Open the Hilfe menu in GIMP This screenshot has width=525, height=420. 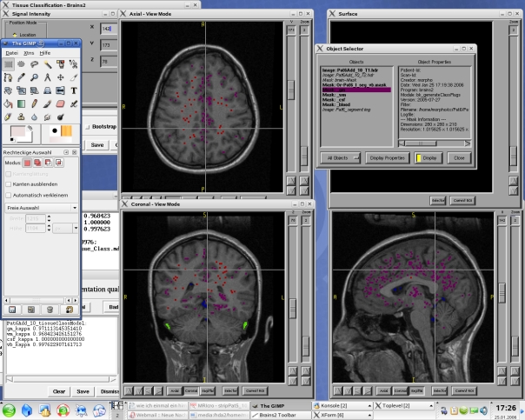[45, 52]
